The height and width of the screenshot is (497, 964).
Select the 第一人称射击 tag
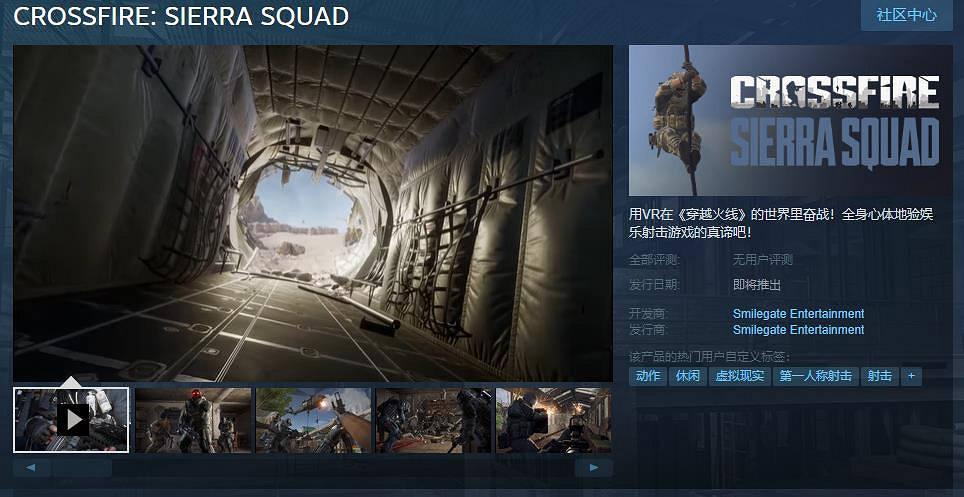click(815, 376)
